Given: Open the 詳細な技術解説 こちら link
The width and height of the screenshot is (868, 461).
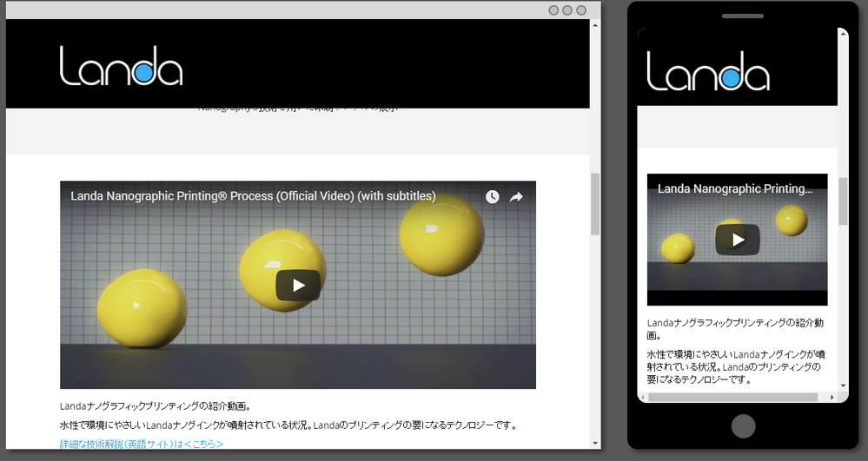Looking at the screenshot, I should (142, 444).
